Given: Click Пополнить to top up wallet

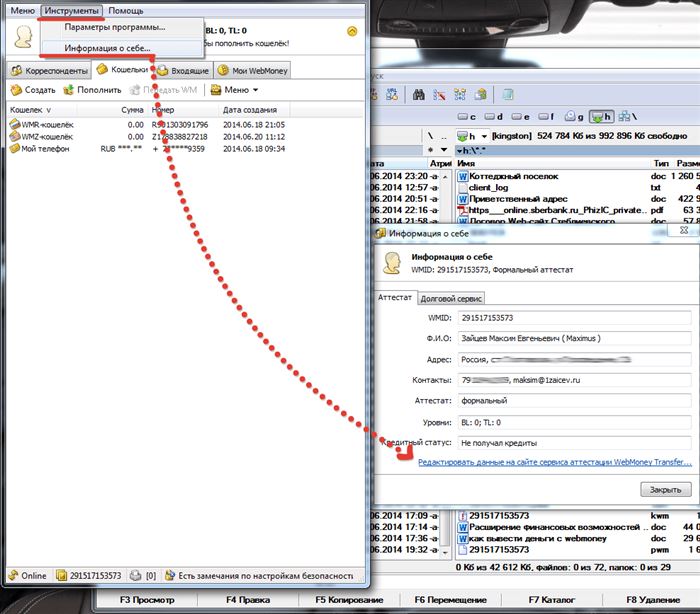Looking at the screenshot, I should pos(92,90).
